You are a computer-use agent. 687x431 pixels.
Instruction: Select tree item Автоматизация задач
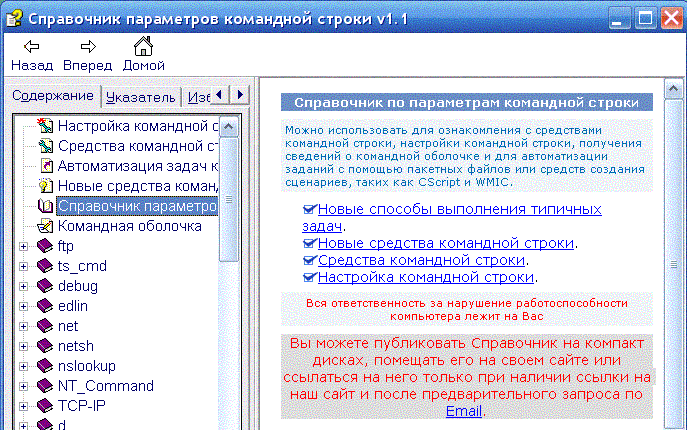click(138, 166)
